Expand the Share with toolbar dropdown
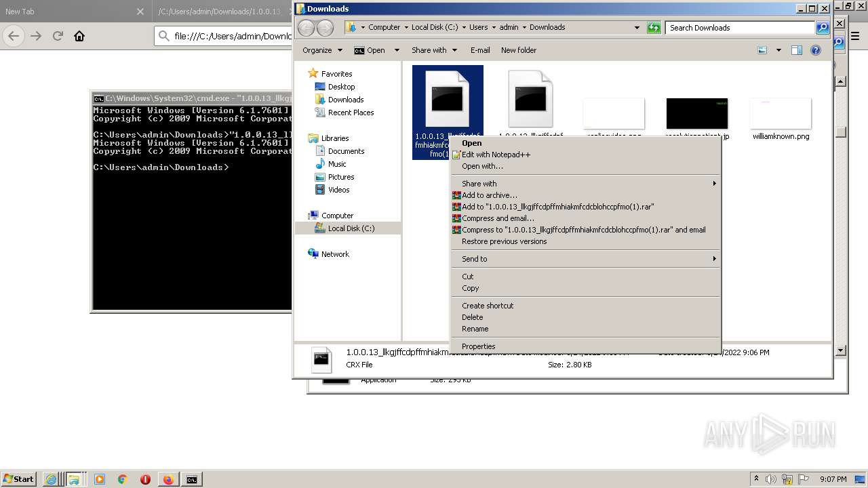 [434, 50]
